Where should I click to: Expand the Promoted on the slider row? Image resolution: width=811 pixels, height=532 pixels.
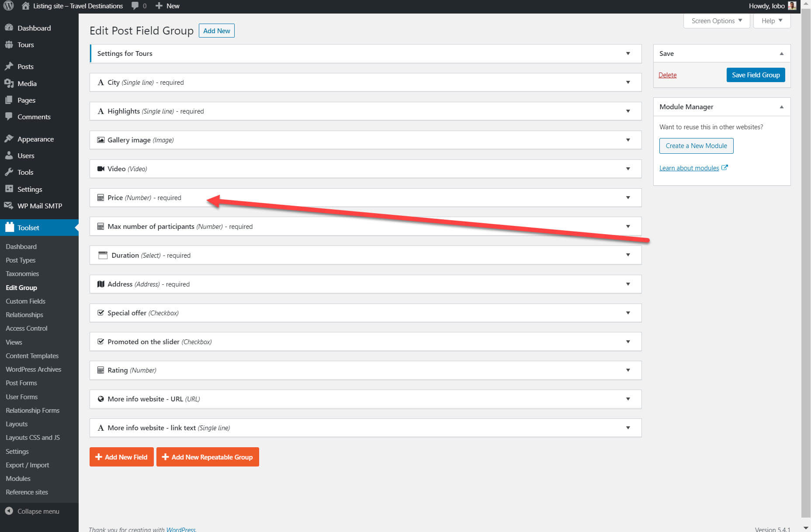tap(628, 342)
